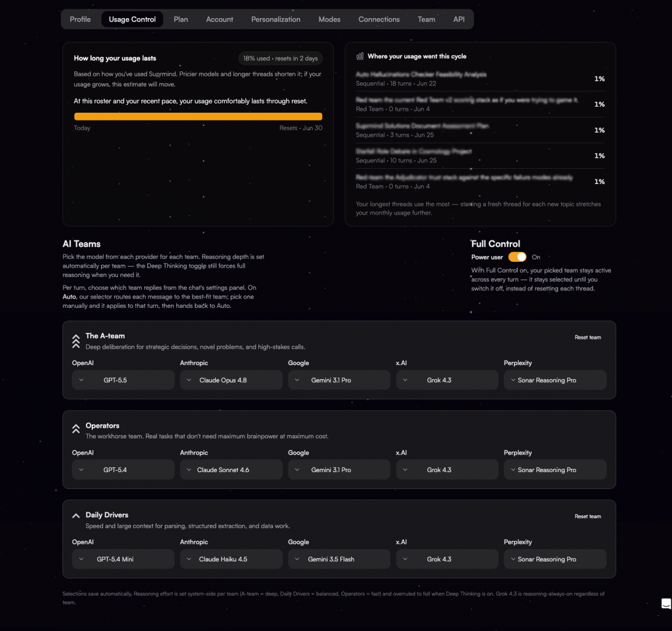Open Operators OpenAI GPT-5.4 dropdown
This screenshot has height=631, width=672.
tap(123, 470)
